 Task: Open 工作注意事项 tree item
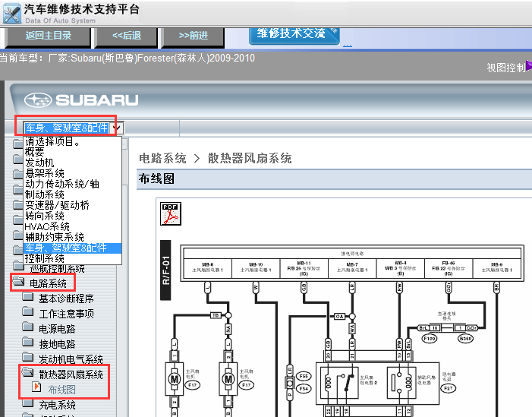[x=66, y=314]
